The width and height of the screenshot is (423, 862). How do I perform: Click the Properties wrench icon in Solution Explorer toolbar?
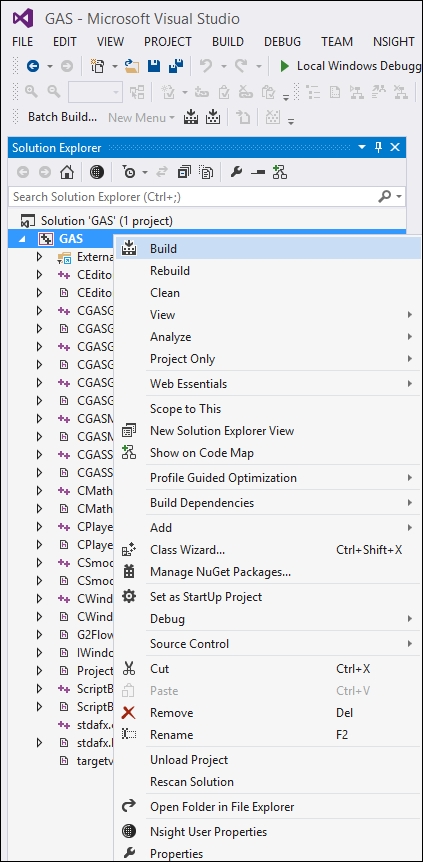237,173
